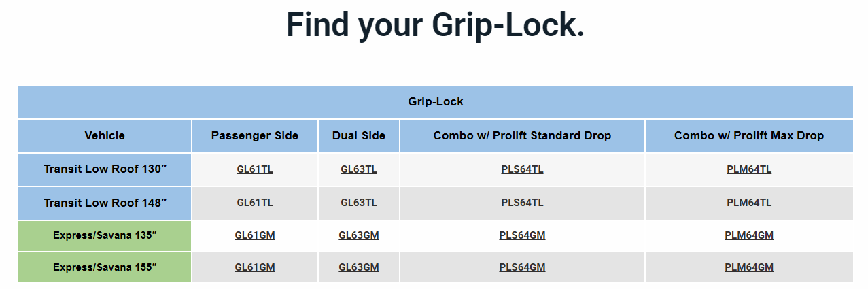This screenshot has width=868, height=289.
Task: Open GL61GM link for Express/Savana 155″
Action: click(255, 267)
